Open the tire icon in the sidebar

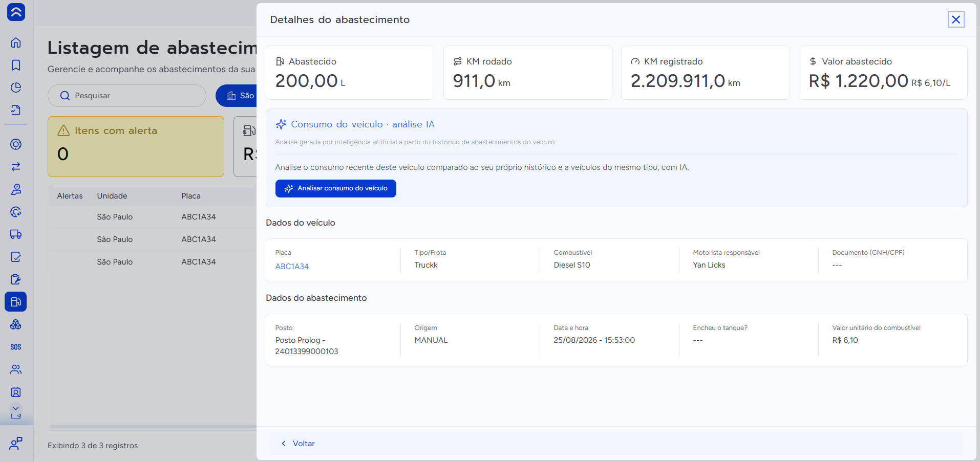click(x=16, y=144)
